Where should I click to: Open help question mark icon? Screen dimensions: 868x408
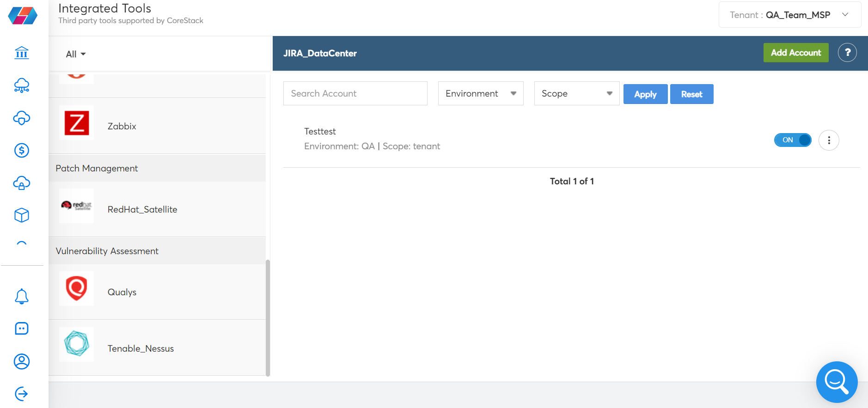pos(847,53)
